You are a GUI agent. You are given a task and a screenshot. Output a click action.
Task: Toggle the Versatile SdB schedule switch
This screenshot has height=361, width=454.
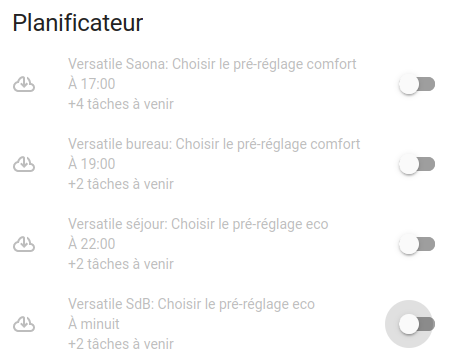point(417,324)
